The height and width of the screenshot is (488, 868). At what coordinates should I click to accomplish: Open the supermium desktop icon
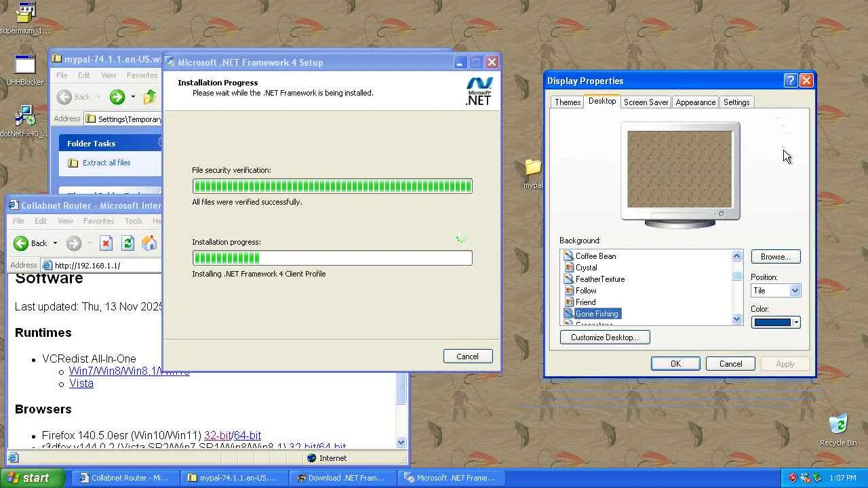[x=25, y=18]
